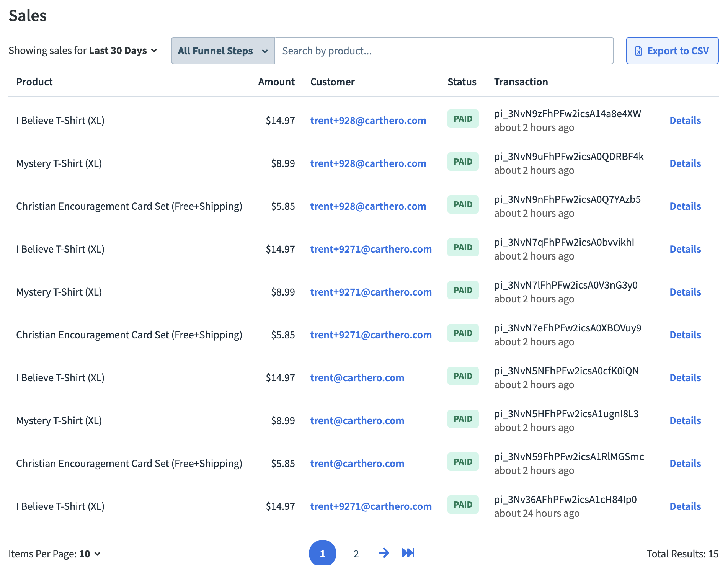Viewport: 728px width, 565px height.
Task: Click the Product column header
Action: 34,82
